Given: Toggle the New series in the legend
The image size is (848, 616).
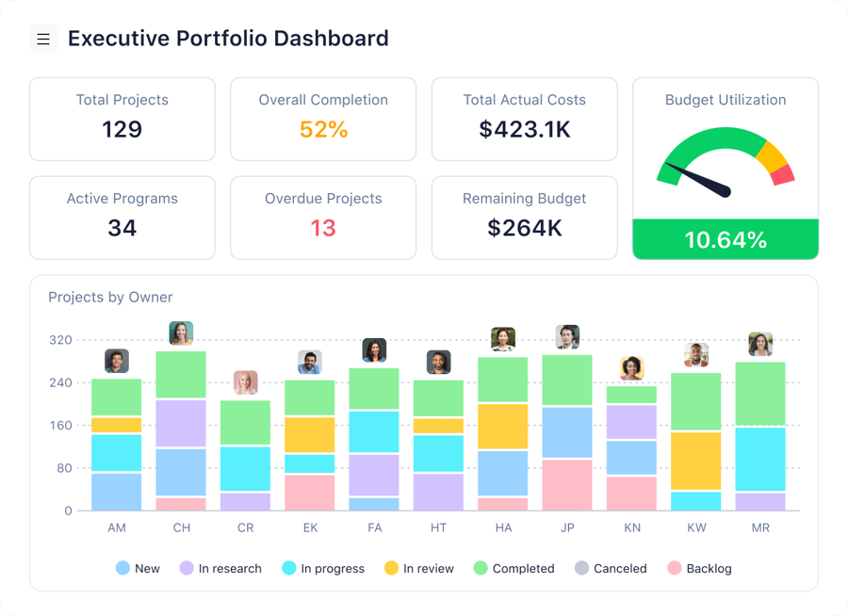Looking at the screenshot, I should [138, 568].
